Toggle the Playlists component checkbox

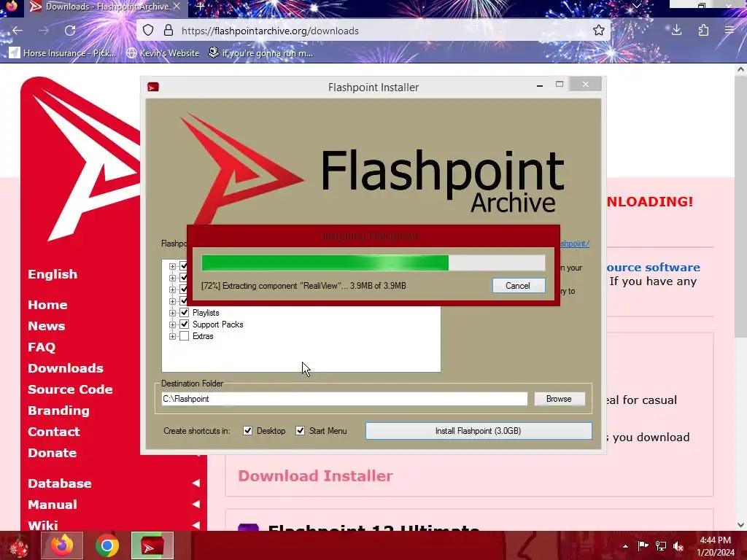[185, 312]
